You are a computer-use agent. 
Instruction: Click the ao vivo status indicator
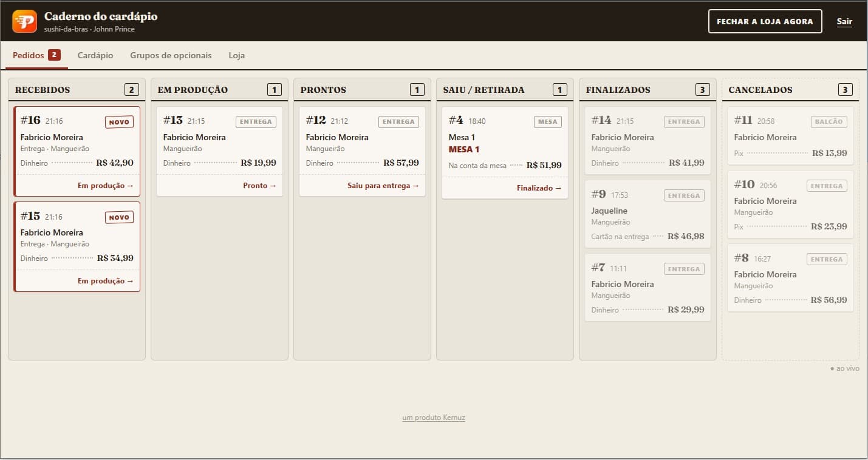(845, 368)
